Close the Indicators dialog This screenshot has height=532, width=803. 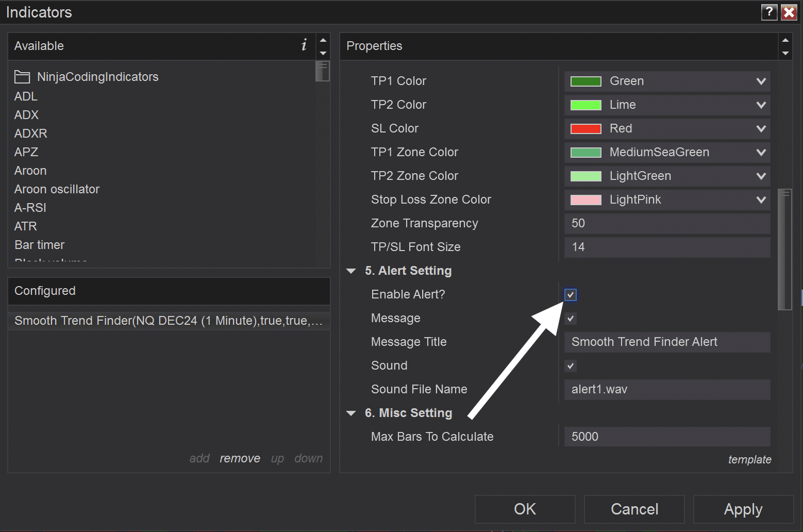(x=789, y=12)
